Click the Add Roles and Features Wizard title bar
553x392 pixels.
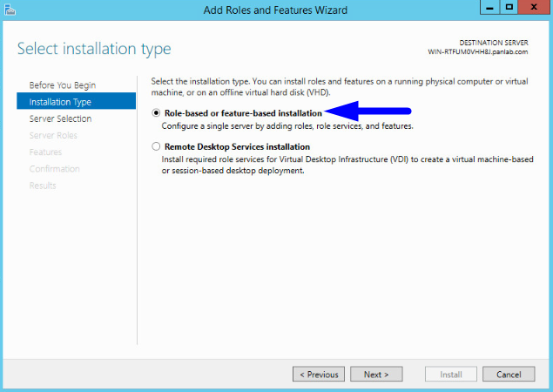click(x=273, y=10)
